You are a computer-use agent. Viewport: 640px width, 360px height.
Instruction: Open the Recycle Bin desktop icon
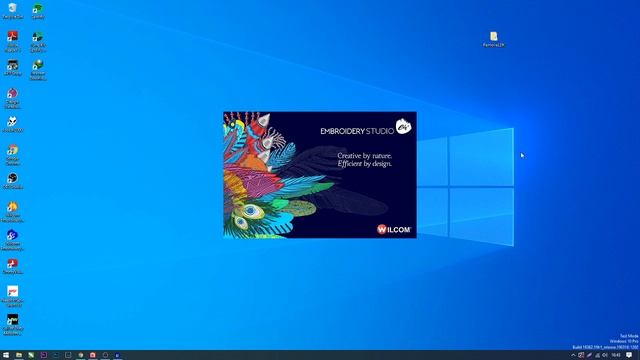(x=13, y=11)
